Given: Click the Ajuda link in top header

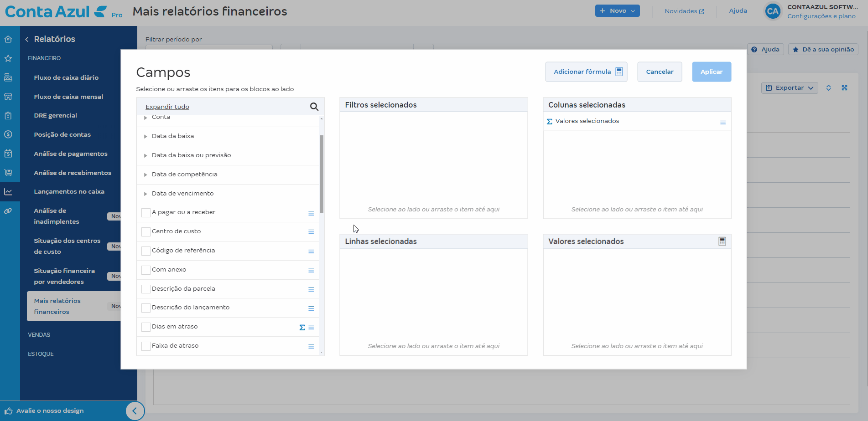Looking at the screenshot, I should [738, 11].
